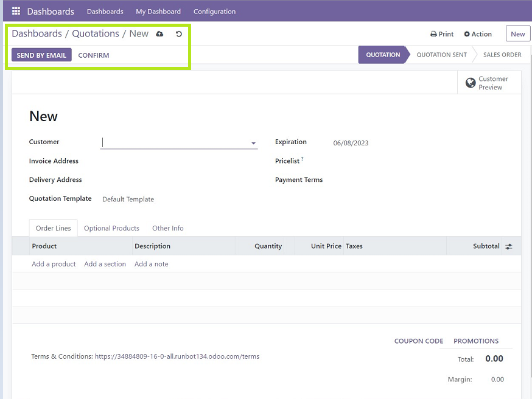532x399 pixels.
Task: Select the Quotation Sent status stage
Action: [441, 55]
